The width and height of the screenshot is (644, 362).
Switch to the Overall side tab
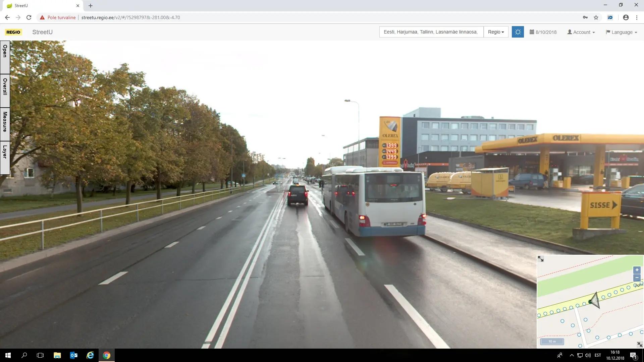(5, 90)
